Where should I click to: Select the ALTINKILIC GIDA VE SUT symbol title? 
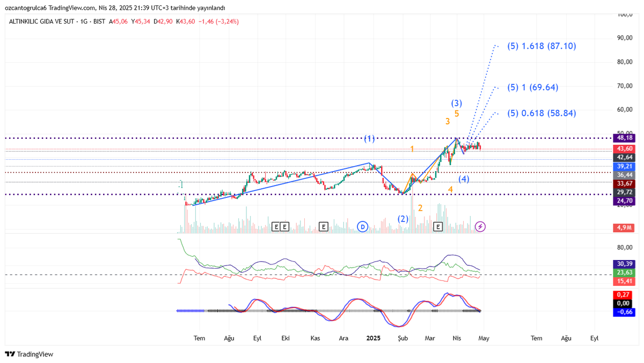coord(42,21)
